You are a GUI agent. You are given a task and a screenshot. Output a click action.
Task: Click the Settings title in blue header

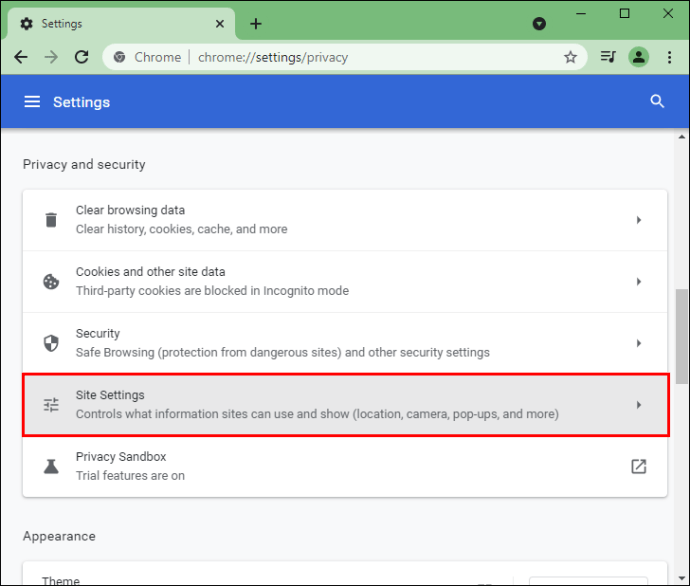coord(81,102)
